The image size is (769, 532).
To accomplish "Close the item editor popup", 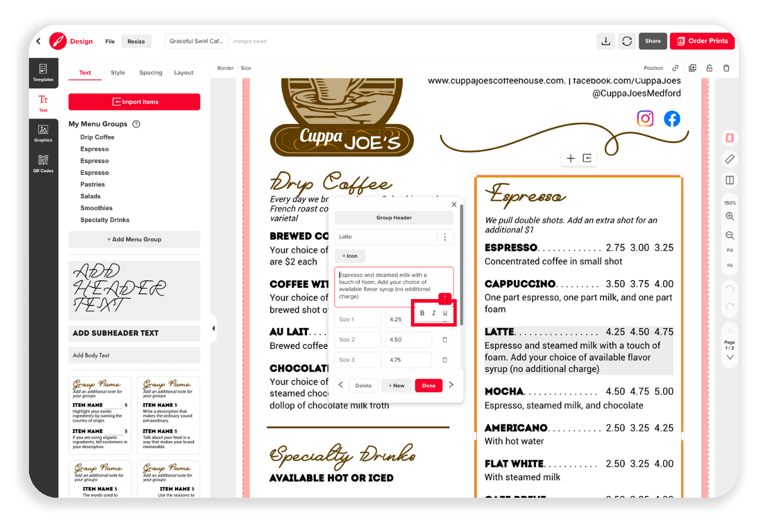I will (454, 205).
